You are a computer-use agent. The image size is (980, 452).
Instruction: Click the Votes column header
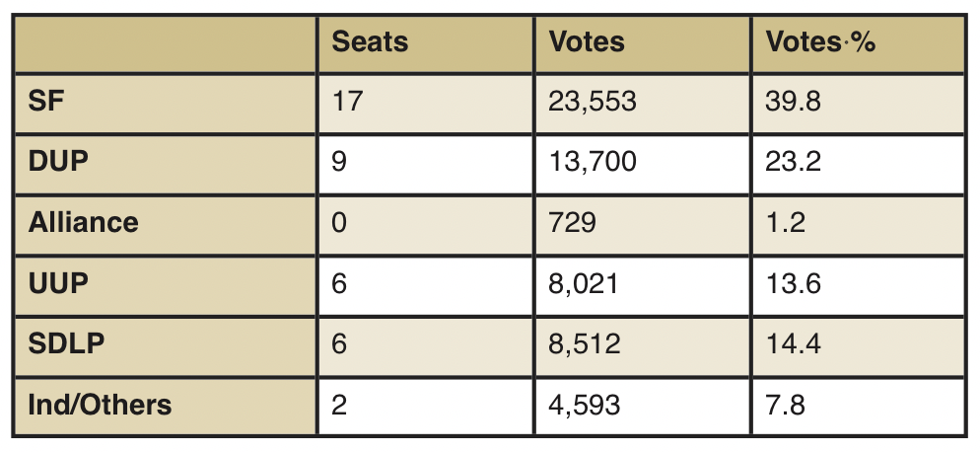587,42
